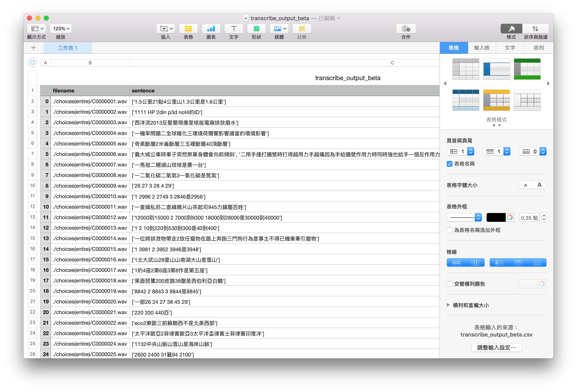Click the larger table font size A button
Screen dimensions: 577x392
(x=539, y=185)
